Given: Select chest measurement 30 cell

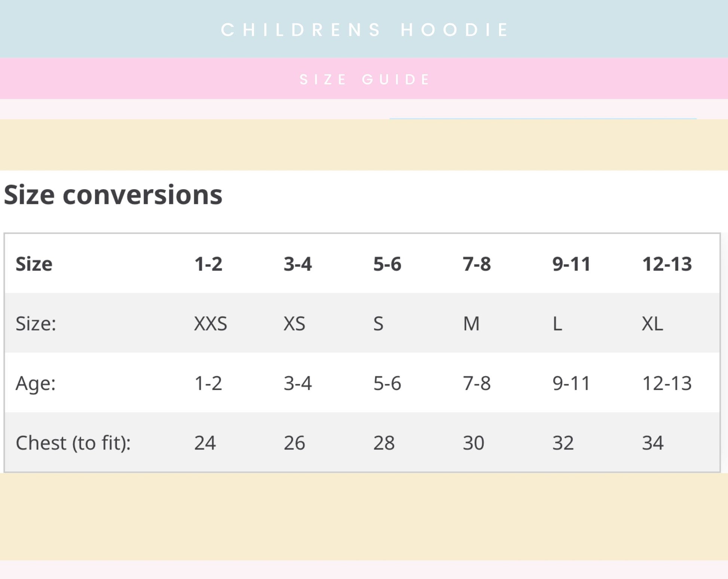Looking at the screenshot, I should tap(474, 443).
